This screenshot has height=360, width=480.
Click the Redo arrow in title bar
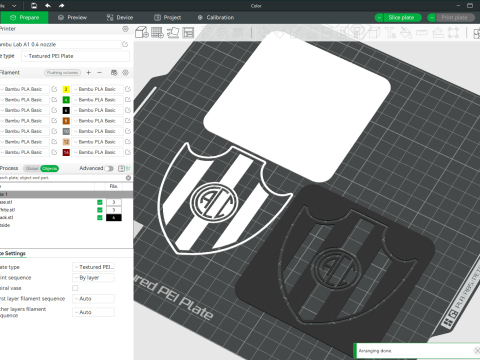[61, 5]
